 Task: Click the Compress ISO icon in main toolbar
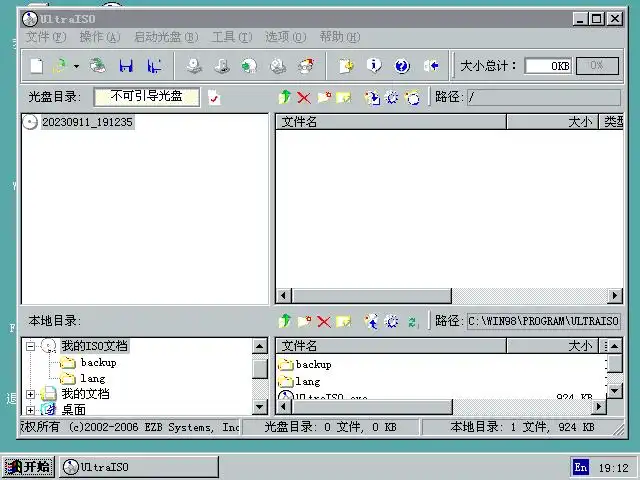pyautogui.click(x=222, y=66)
